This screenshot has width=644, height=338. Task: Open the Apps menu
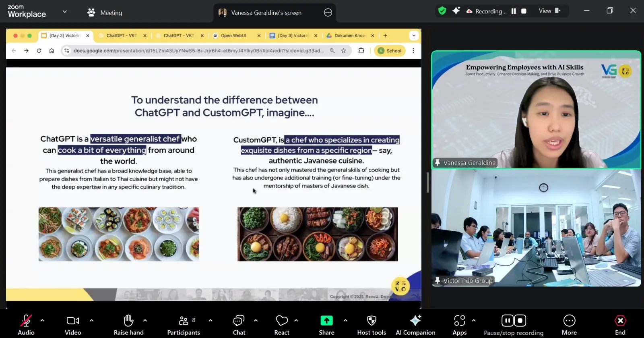[459, 324]
